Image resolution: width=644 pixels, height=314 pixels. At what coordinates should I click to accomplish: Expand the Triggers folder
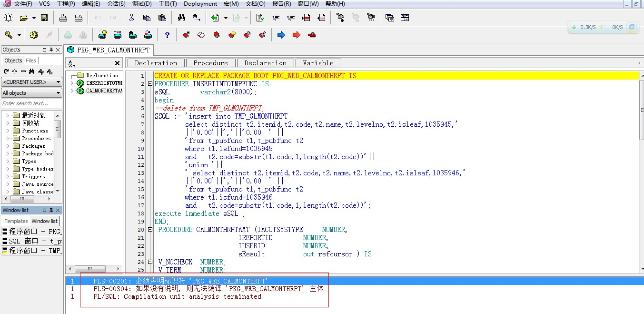coord(8,176)
